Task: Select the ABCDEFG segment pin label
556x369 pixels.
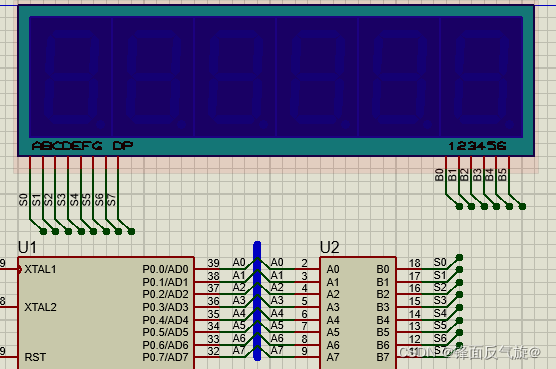Action: [67, 146]
